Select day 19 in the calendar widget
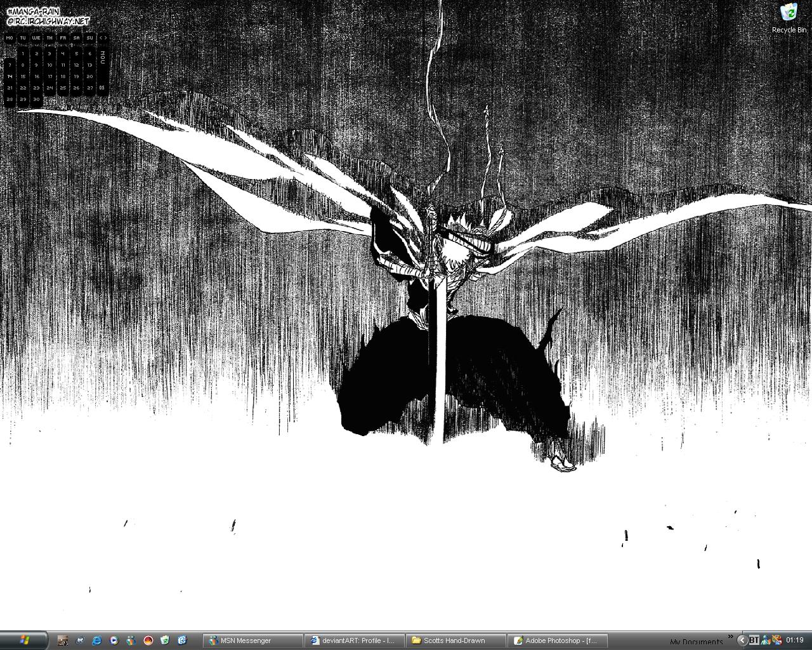Viewport: 812px width, 650px height. (76, 76)
